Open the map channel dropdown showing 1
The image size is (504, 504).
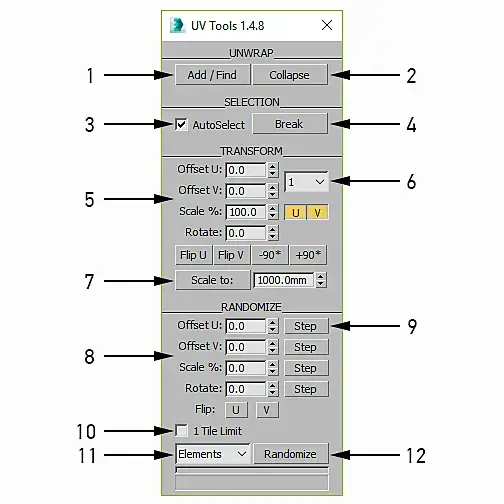click(x=306, y=182)
